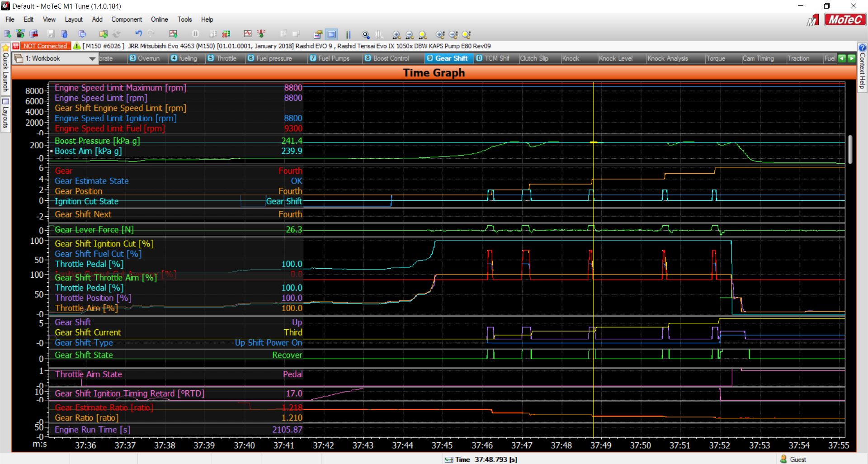The image size is (868, 464).
Task: Click the green plus add icon
Action: (104, 34)
